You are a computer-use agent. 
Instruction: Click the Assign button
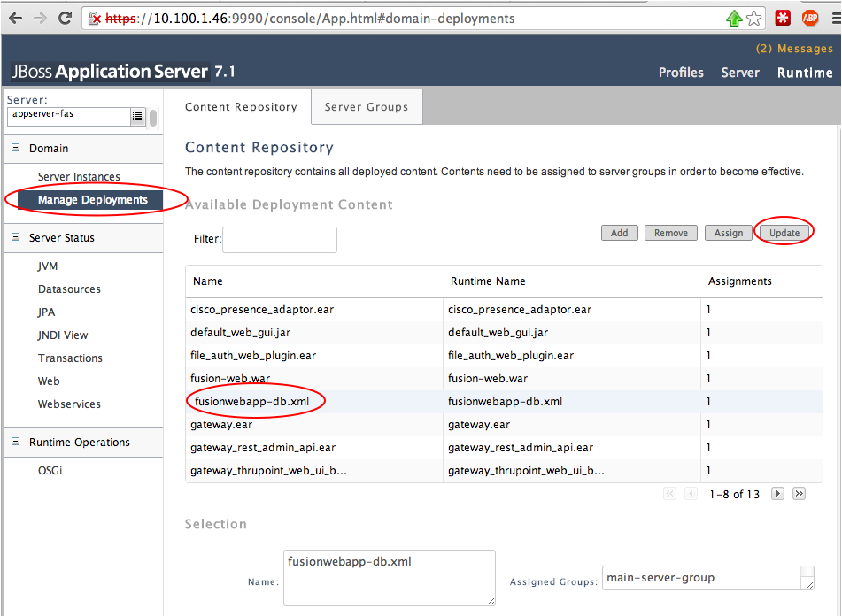click(729, 233)
